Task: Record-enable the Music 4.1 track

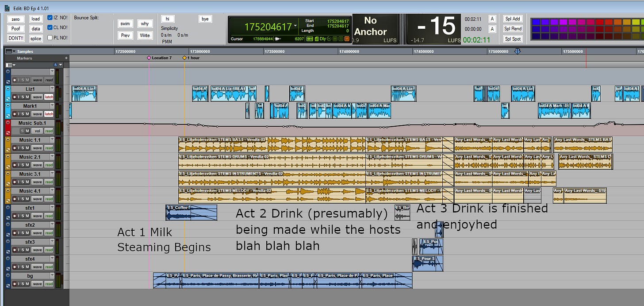Action: click(x=15, y=199)
